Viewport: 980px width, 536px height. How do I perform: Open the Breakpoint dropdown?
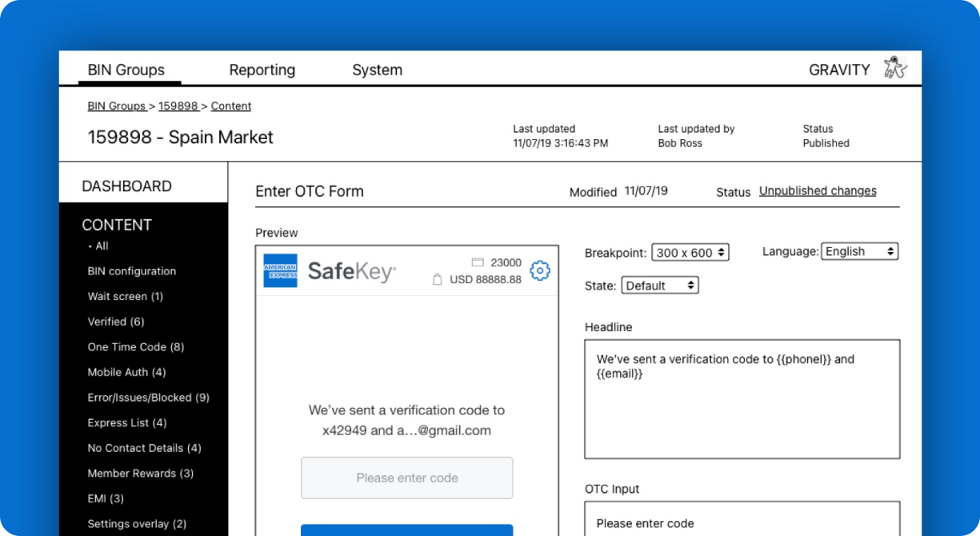[x=689, y=251]
